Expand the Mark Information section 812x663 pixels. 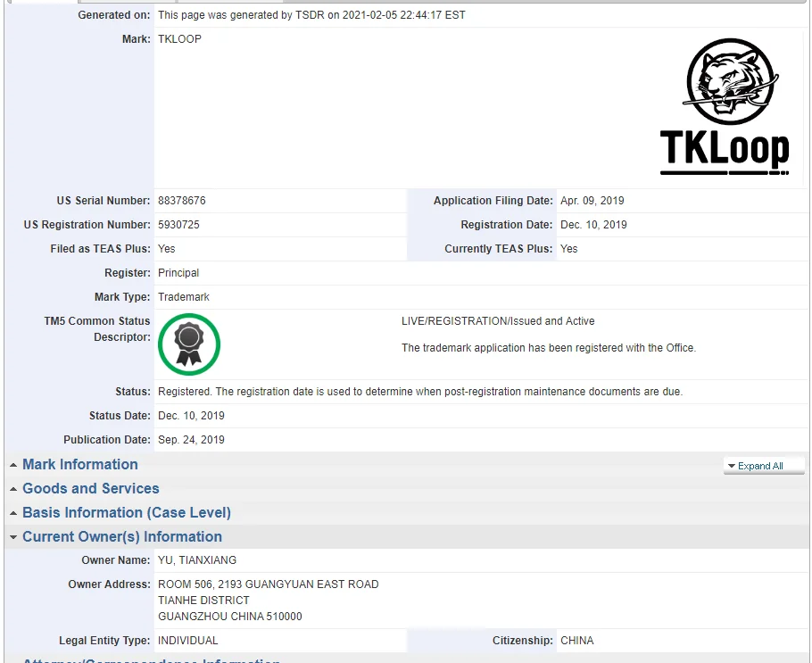[79, 464]
